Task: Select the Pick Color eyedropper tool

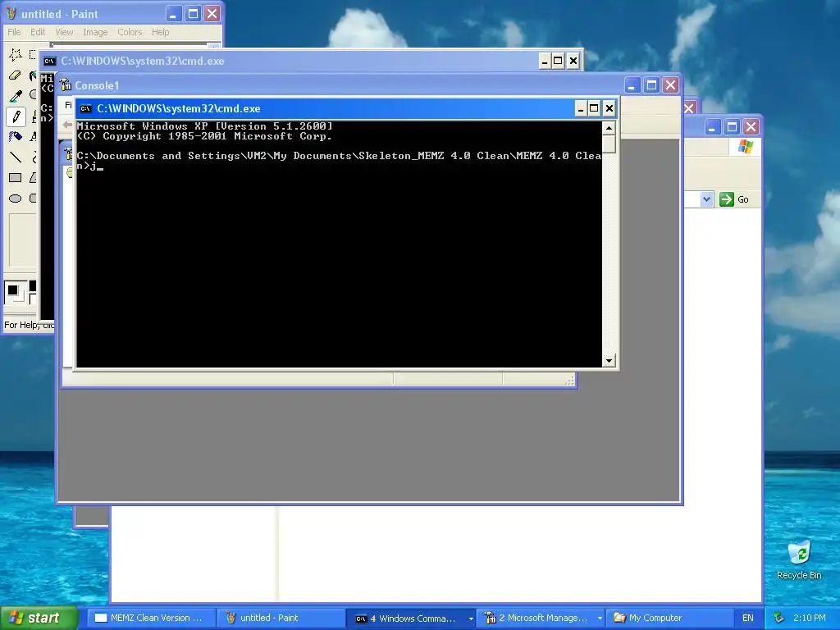Action: (15, 96)
